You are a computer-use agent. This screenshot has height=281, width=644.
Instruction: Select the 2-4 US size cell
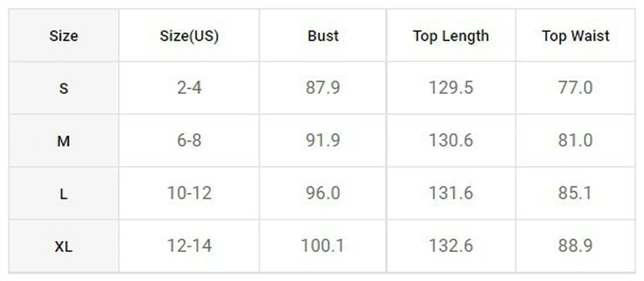[189, 87]
